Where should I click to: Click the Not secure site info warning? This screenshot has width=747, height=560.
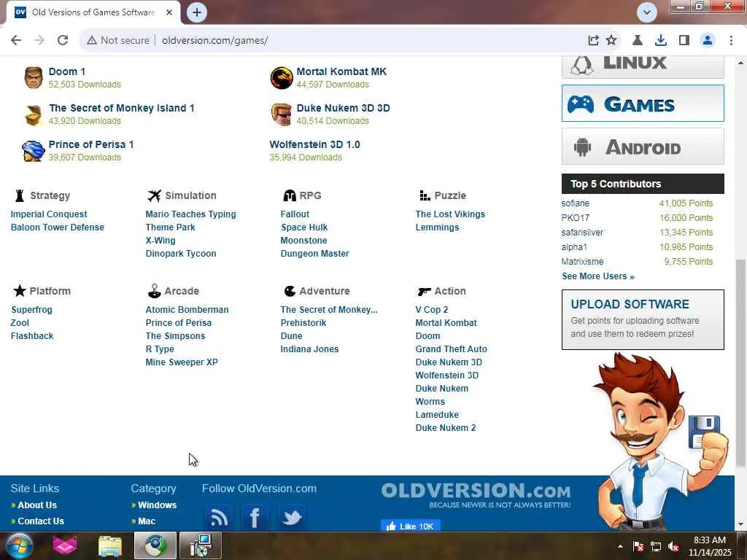[x=117, y=41]
